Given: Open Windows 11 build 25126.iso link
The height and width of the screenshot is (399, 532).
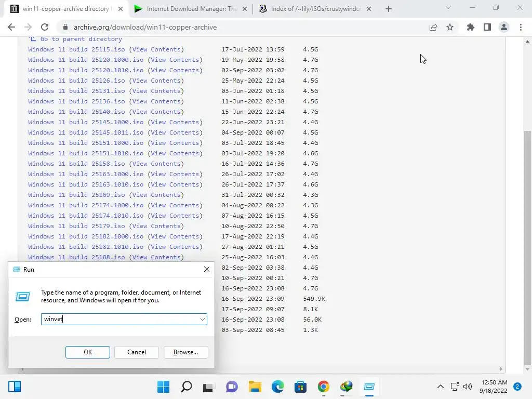Looking at the screenshot, I should coord(76,81).
